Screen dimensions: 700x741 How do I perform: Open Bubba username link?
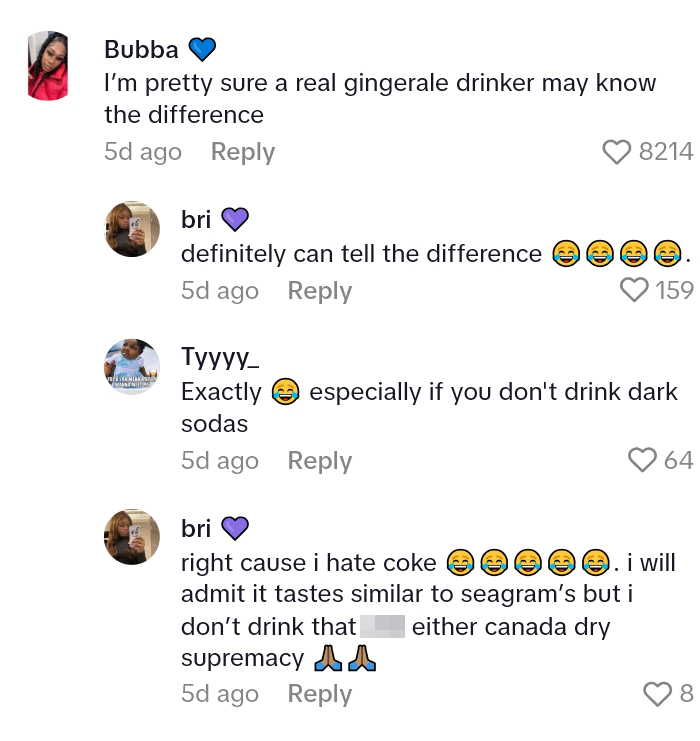(141, 49)
